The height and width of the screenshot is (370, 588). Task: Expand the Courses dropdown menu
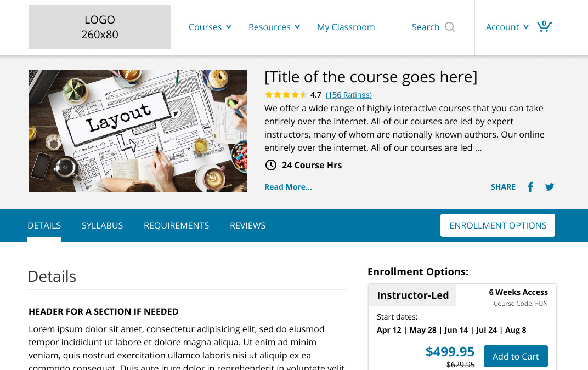point(210,27)
